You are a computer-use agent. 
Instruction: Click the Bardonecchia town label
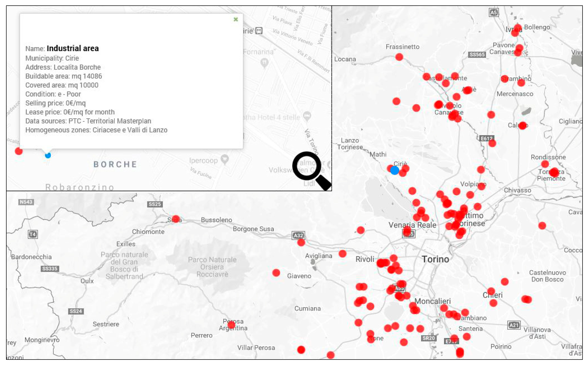click(x=31, y=257)
